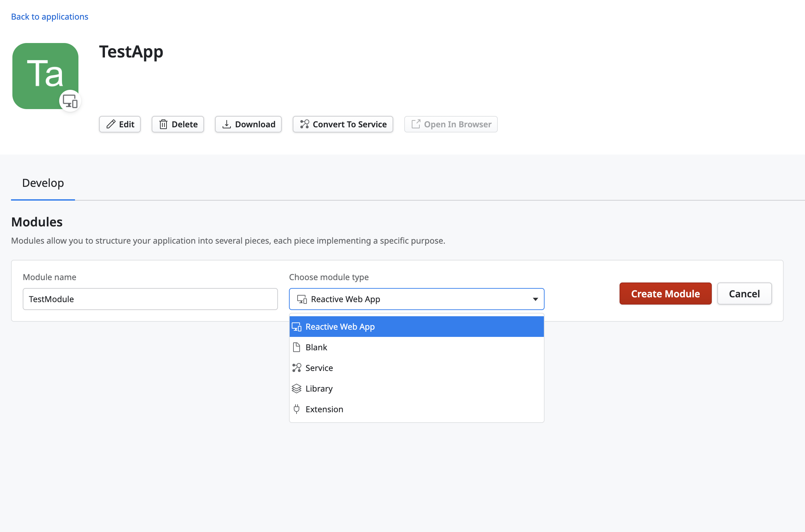Click the pencil icon on the Edit button
This screenshot has height=532, width=805.
(x=110, y=124)
